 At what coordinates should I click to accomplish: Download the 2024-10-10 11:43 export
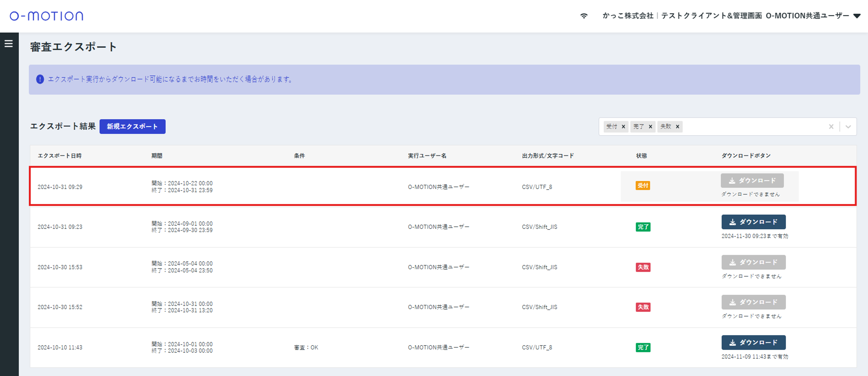pos(753,343)
